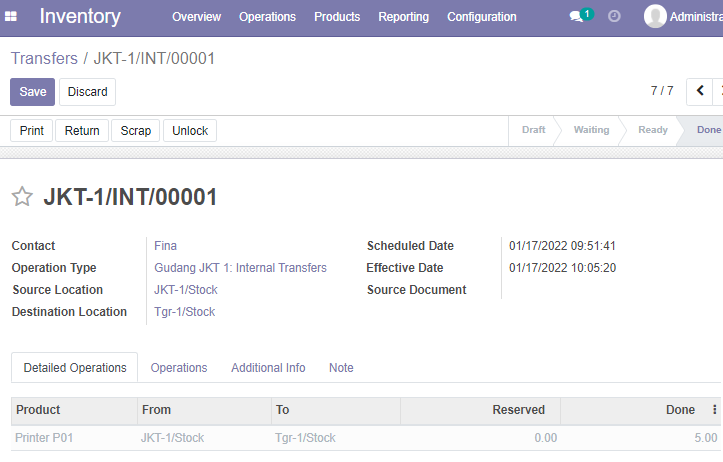Discard the changes

click(88, 92)
